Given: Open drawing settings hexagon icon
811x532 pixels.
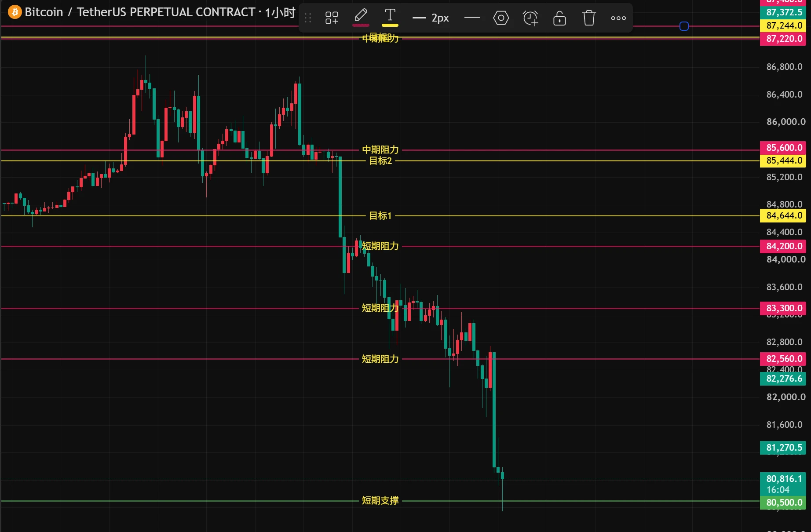Looking at the screenshot, I should tap(501, 18).
